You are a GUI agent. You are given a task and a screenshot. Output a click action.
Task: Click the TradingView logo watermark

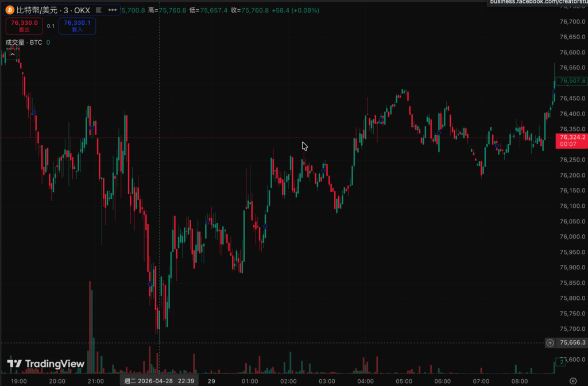coord(45,364)
